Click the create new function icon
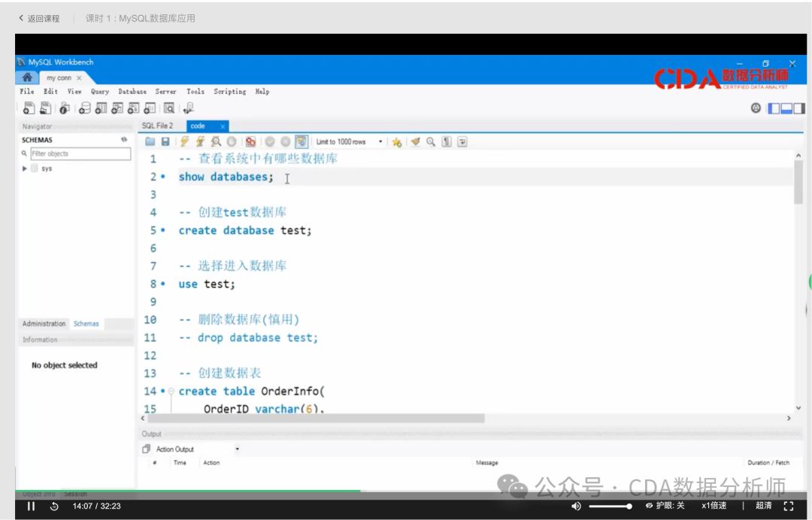The width and height of the screenshot is (812, 520). coord(150,107)
